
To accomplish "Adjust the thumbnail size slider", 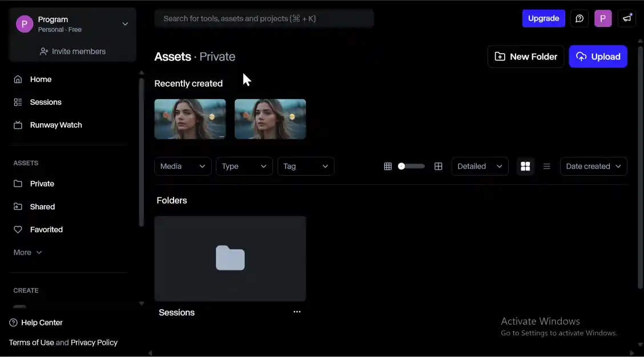I will tap(402, 167).
